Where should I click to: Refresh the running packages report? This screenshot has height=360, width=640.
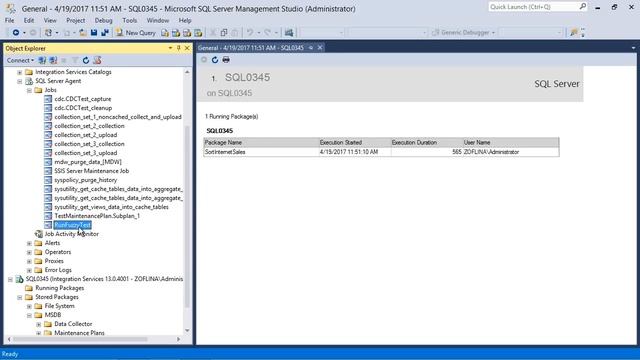(215, 60)
